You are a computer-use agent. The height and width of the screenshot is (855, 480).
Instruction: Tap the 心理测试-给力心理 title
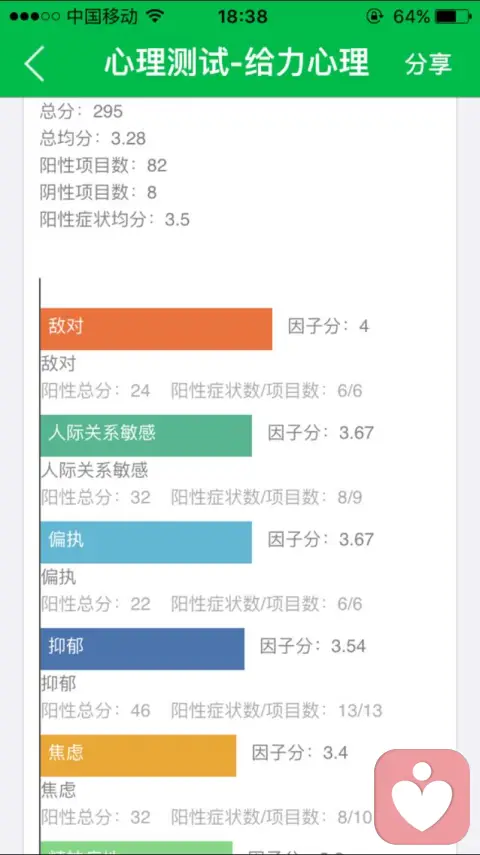coord(237,62)
